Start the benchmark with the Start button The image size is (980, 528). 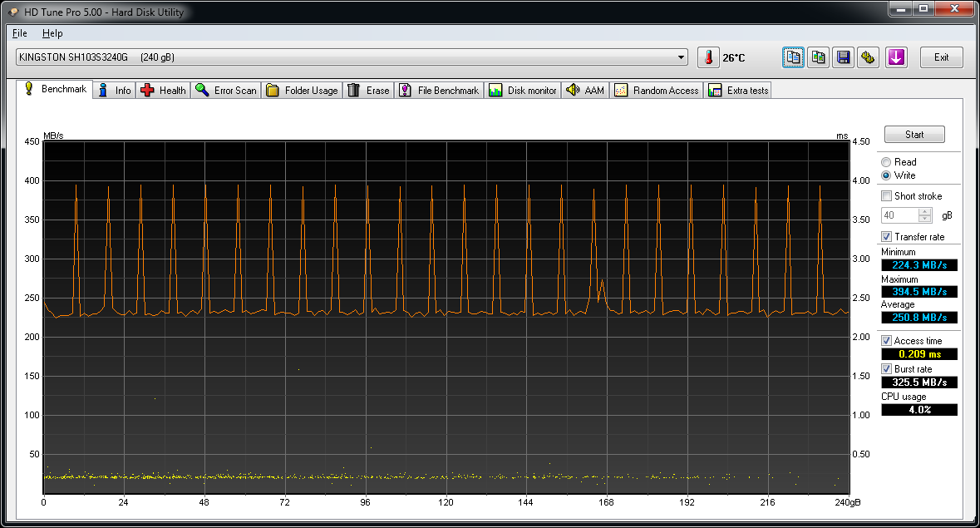(914, 135)
